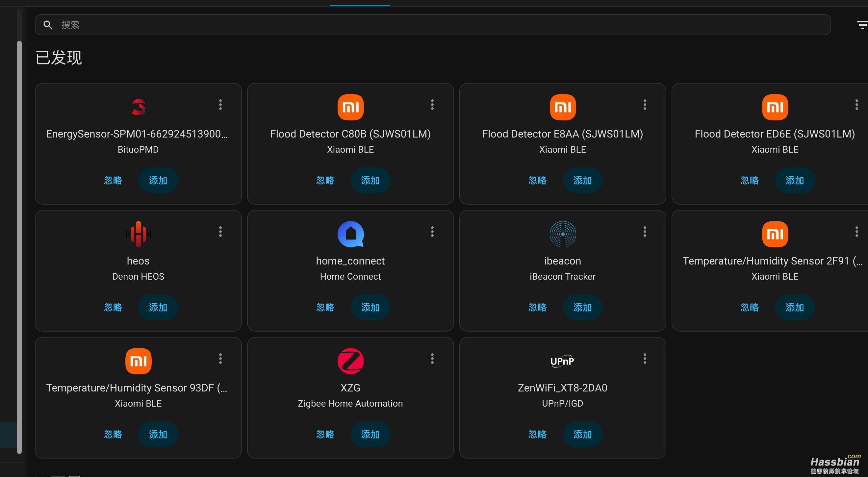This screenshot has width=868, height=477.
Task: Open the three-dot menu on EnergySensor card
Action: pyautogui.click(x=220, y=105)
